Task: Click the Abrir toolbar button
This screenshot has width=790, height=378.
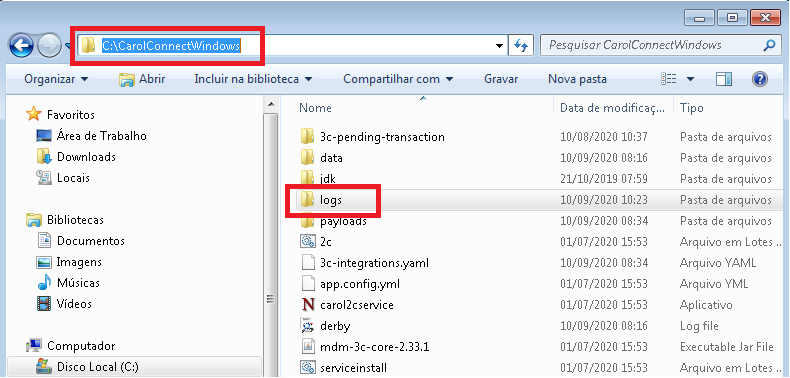Action: (x=142, y=79)
